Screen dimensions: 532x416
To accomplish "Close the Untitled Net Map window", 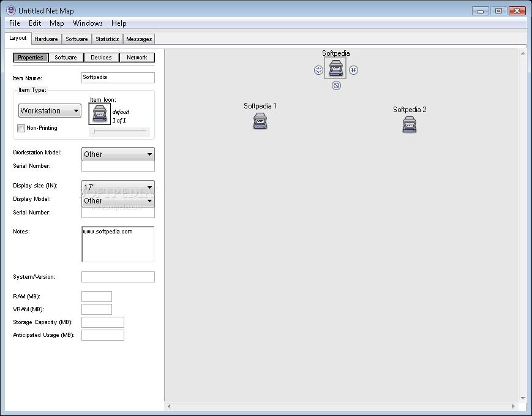I will 517,11.
